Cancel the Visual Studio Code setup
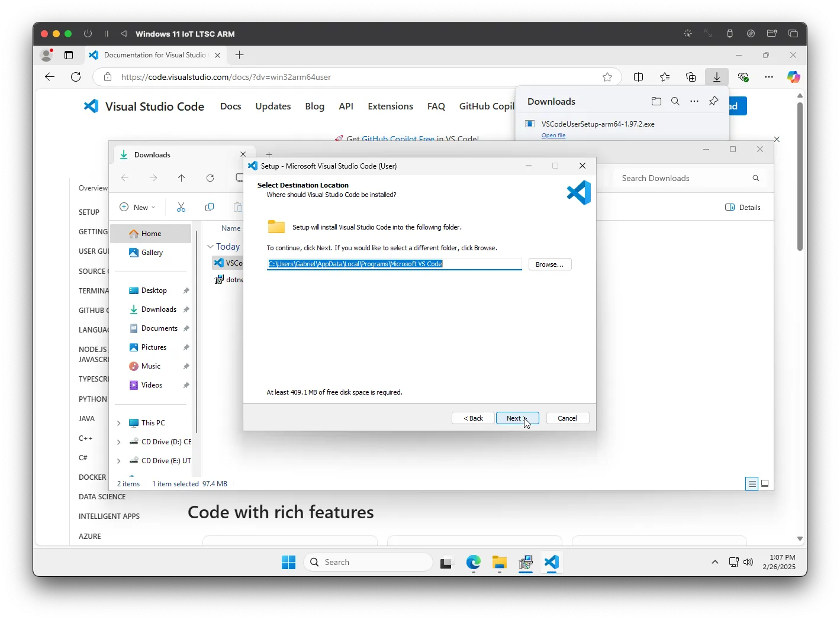Viewport: 840px width, 620px height. 567,418
